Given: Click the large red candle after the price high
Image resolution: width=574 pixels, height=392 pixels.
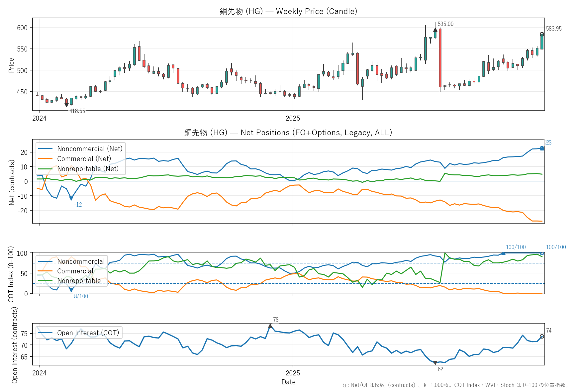Looking at the screenshot, I should (x=440, y=58).
